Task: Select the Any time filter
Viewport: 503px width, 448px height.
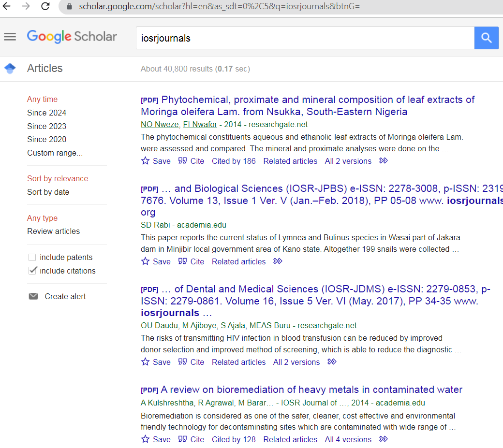Action: pyautogui.click(x=43, y=100)
